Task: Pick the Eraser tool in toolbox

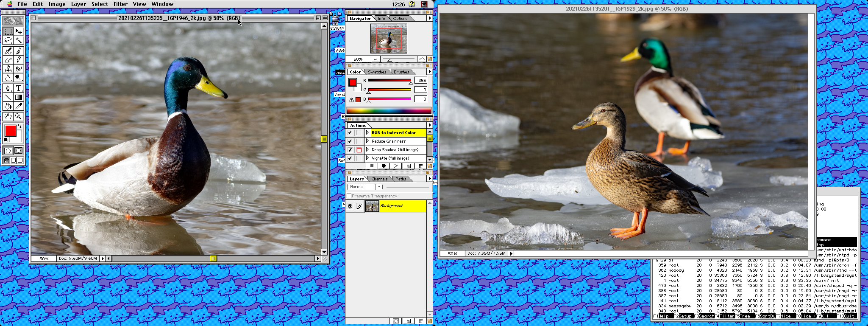Action: [x=8, y=59]
